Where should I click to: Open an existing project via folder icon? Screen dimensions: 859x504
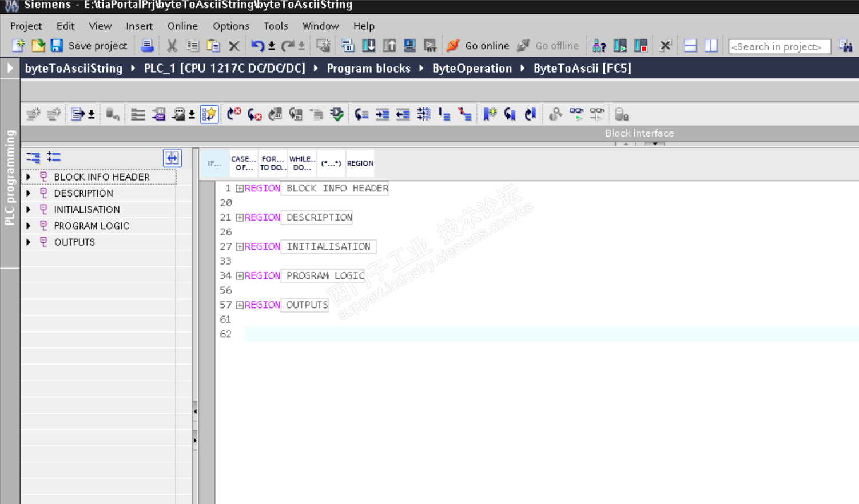coord(38,46)
